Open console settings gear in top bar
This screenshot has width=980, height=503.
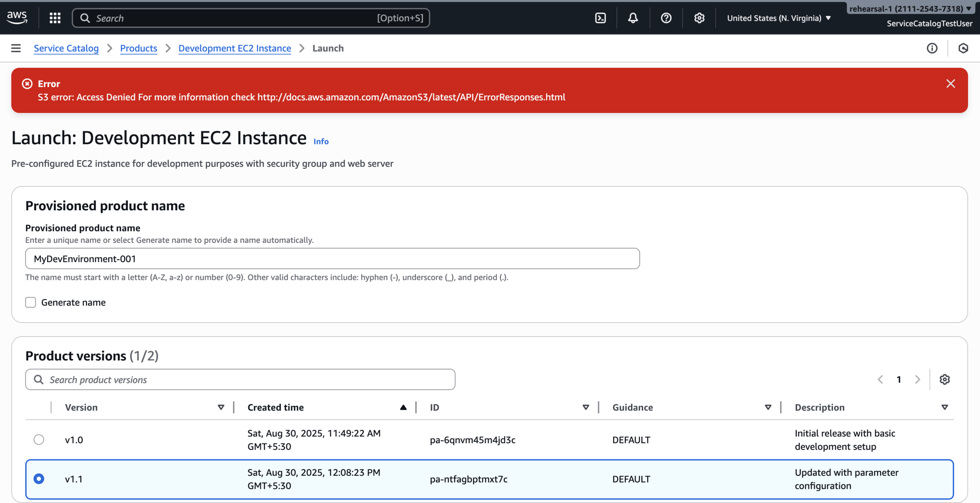click(x=699, y=18)
